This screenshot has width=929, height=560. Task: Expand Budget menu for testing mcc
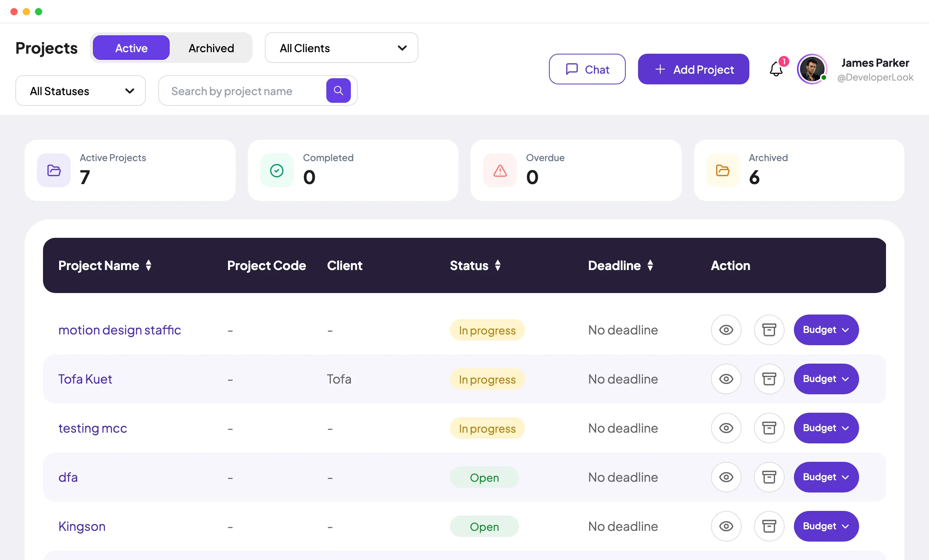click(826, 428)
